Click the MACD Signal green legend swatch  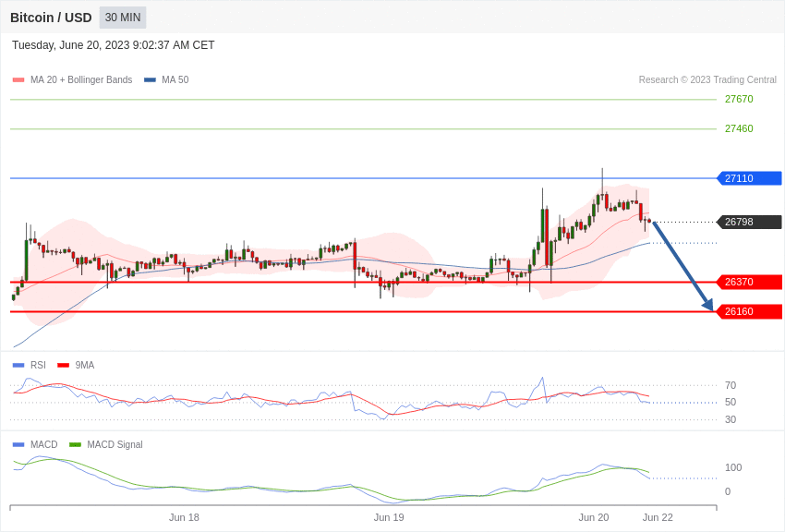pos(75,444)
